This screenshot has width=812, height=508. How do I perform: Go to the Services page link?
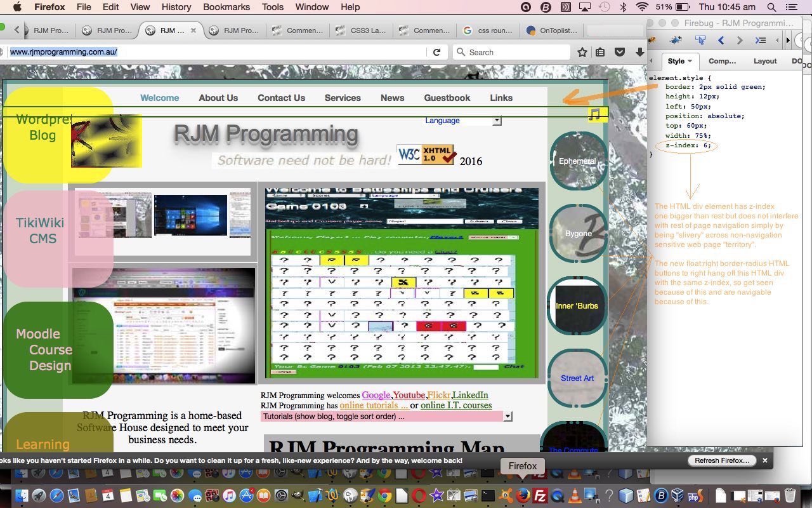[x=343, y=98]
